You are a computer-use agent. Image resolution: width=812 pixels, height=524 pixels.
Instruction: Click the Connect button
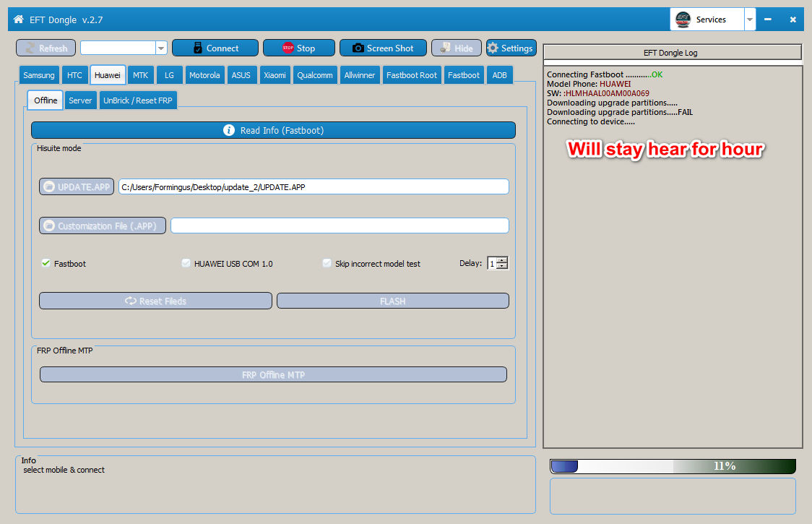point(215,48)
